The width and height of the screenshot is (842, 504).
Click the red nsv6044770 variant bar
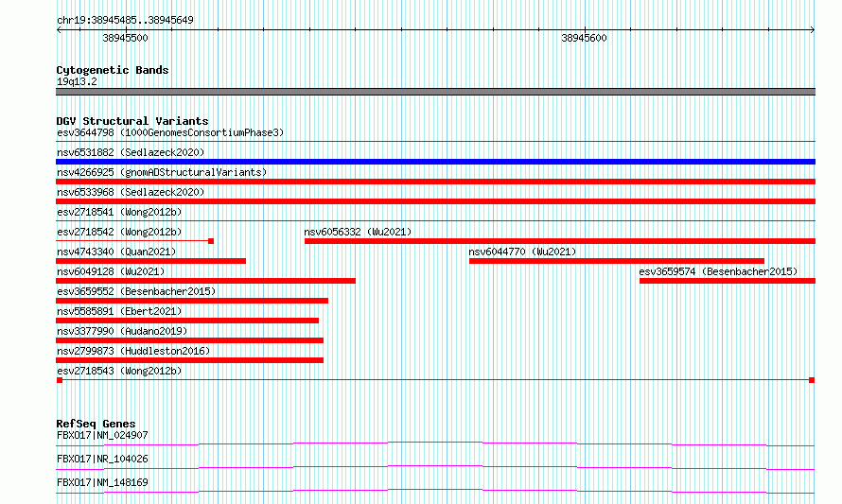coord(617,261)
